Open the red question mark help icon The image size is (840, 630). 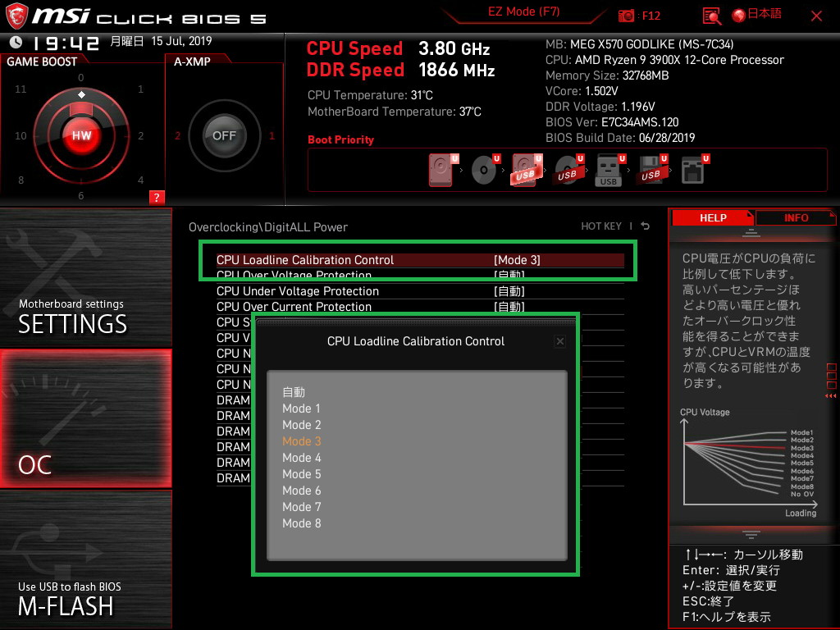tap(157, 197)
